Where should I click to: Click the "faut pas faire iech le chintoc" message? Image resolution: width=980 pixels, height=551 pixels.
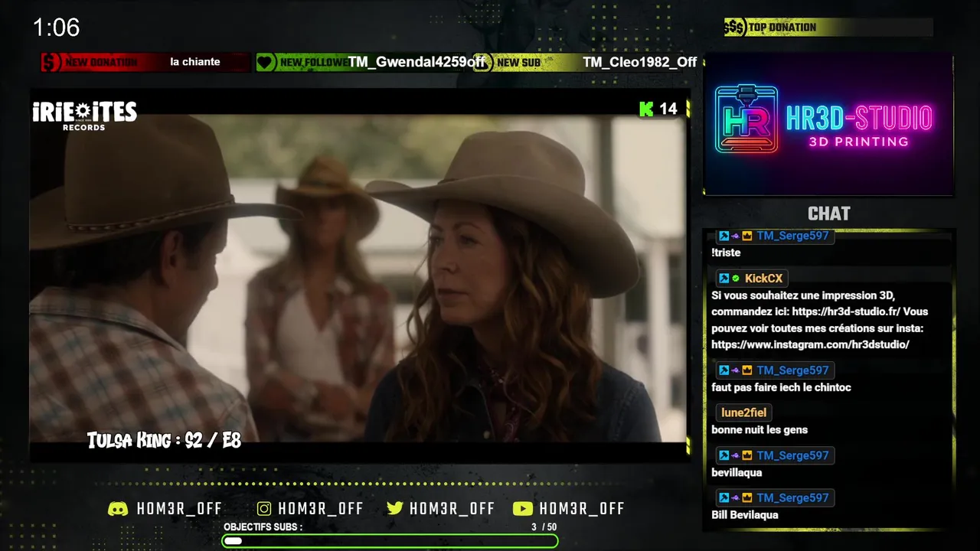click(781, 387)
